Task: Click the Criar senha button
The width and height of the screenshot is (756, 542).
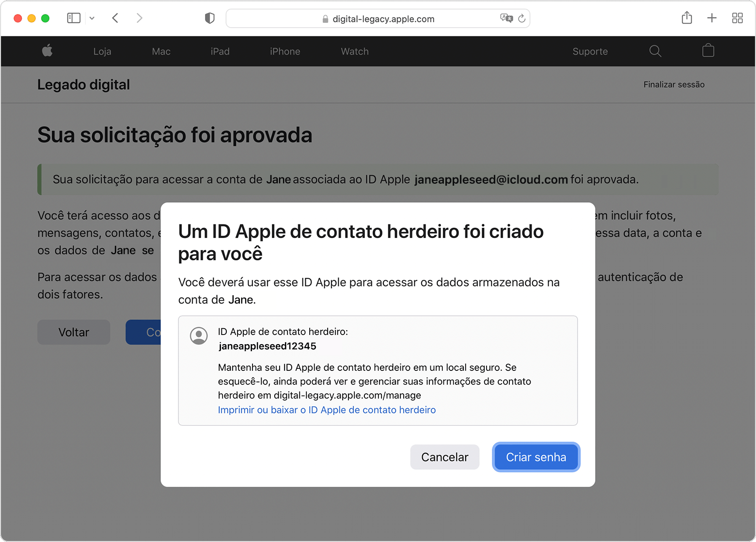Action: point(536,457)
